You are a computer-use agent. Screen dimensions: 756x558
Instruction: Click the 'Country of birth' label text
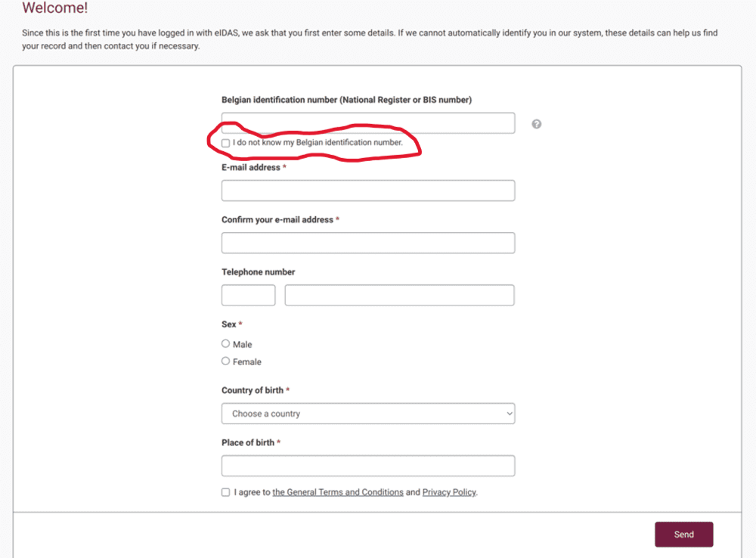tap(253, 391)
